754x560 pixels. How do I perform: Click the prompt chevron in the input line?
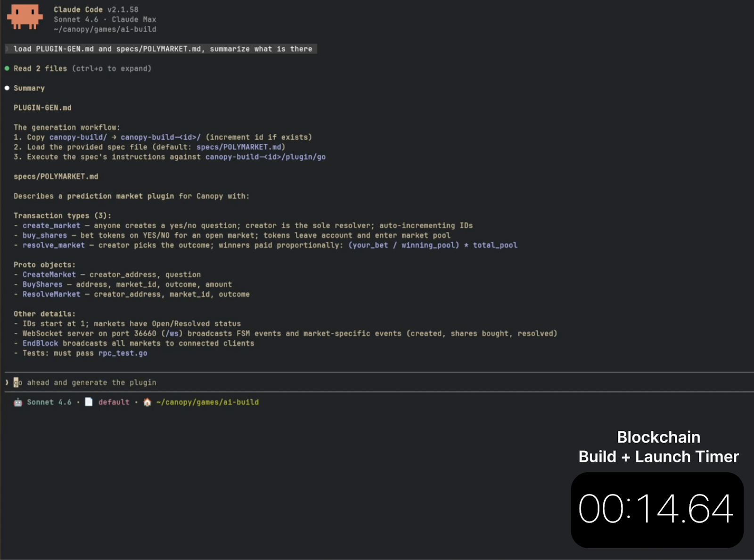click(x=7, y=382)
